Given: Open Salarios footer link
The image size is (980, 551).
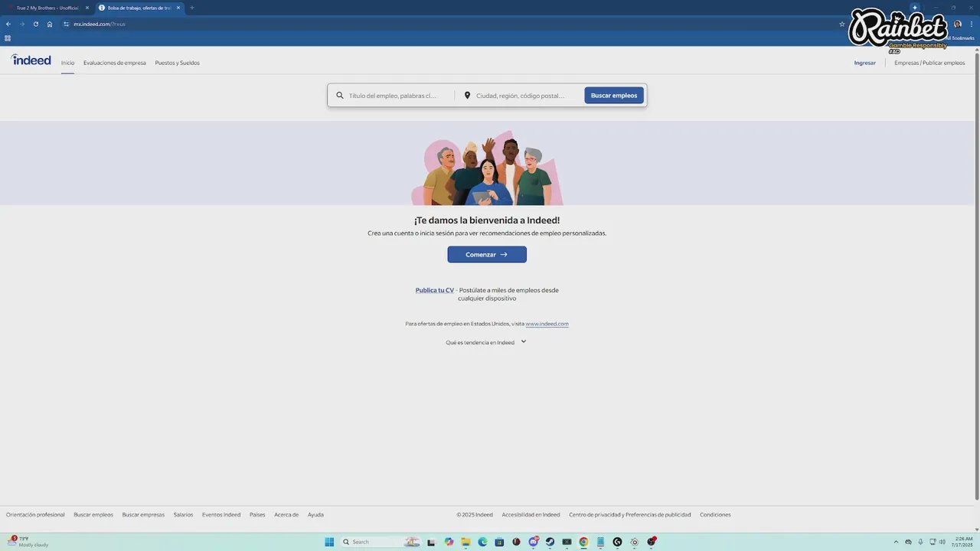Looking at the screenshot, I should pos(183,515).
